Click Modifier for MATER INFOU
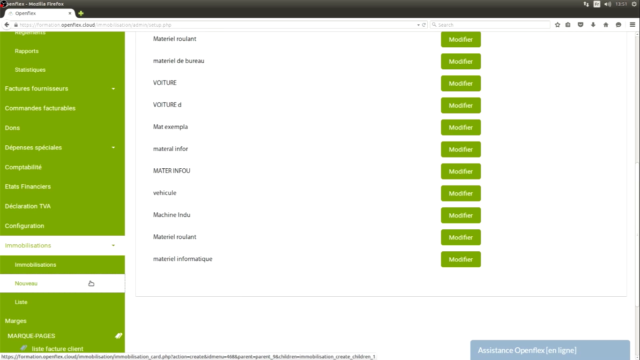640x360 pixels. point(460,172)
